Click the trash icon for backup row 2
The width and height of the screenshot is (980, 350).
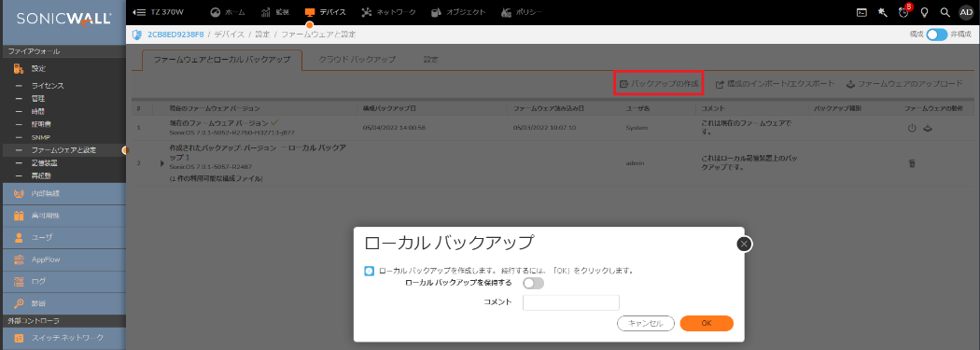[912, 163]
